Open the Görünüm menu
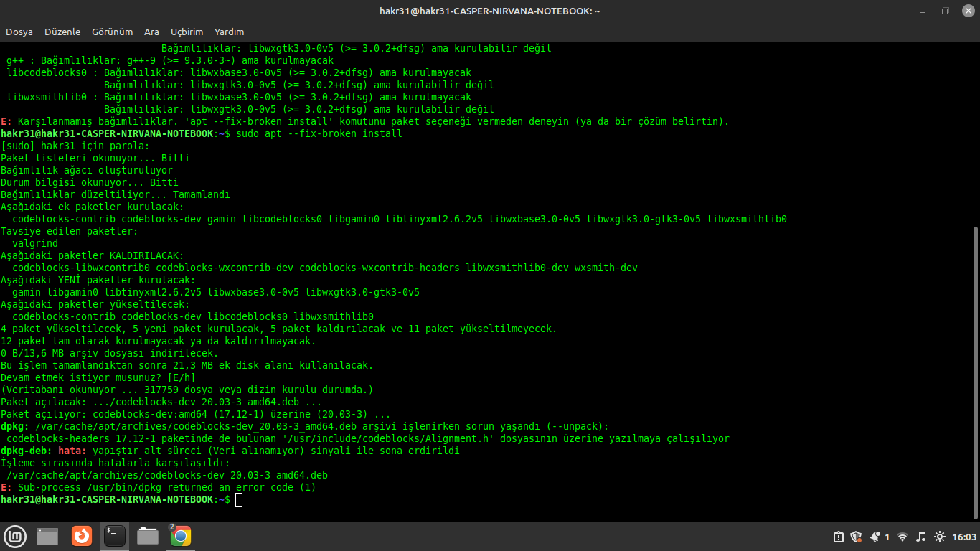980x551 pixels. click(113, 32)
